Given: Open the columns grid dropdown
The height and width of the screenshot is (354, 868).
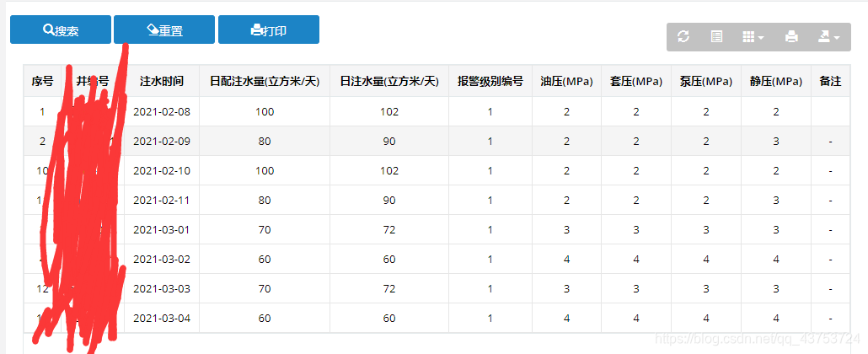Looking at the screenshot, I should click(x=753, y=37).
